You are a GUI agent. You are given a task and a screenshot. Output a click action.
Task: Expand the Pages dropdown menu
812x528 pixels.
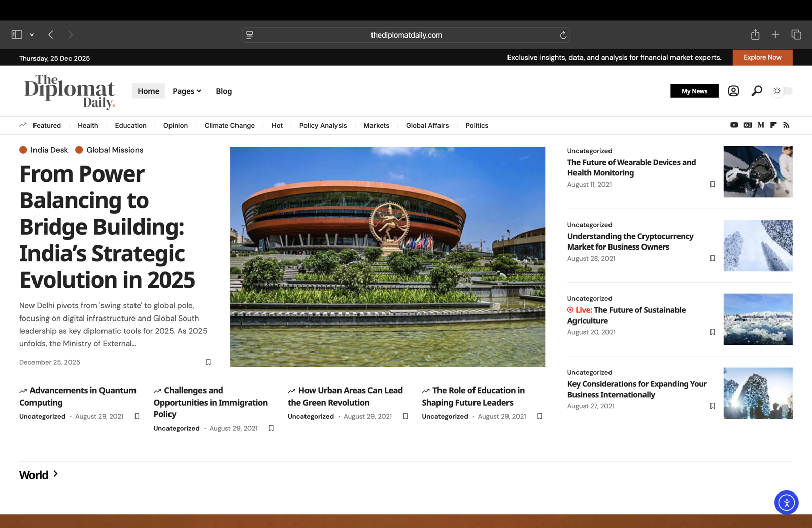point(187,91)
